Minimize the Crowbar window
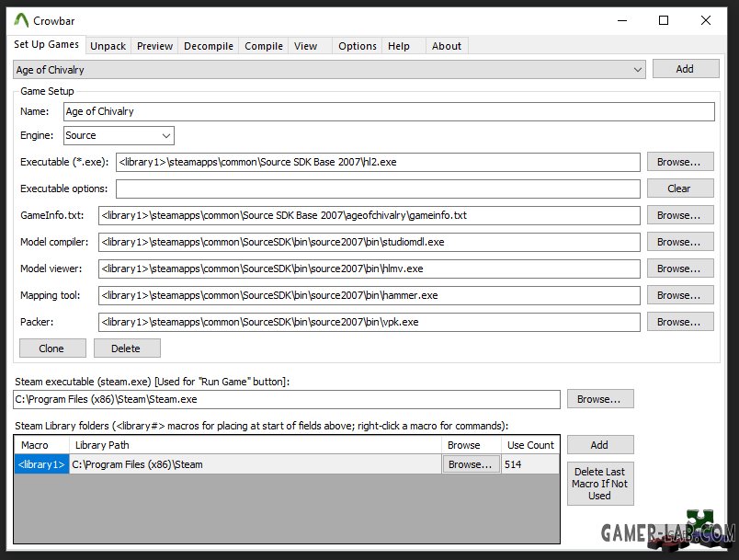Viewport: 739px width, 560px height. click(622, 20)
